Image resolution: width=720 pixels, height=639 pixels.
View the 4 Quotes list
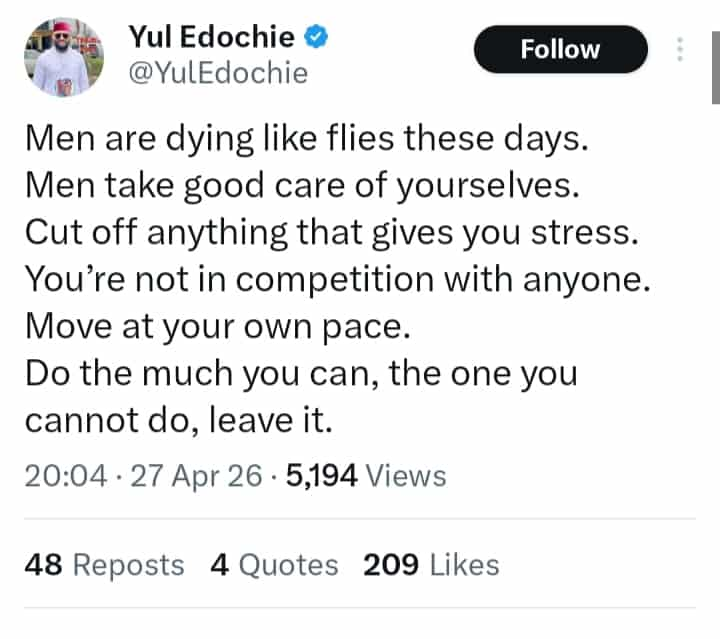tap(274, 565)
